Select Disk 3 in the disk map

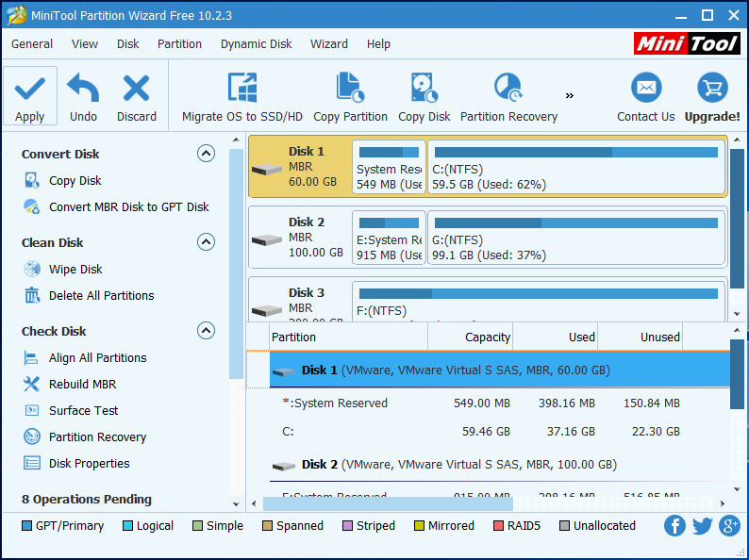click(x=301, y=300)
